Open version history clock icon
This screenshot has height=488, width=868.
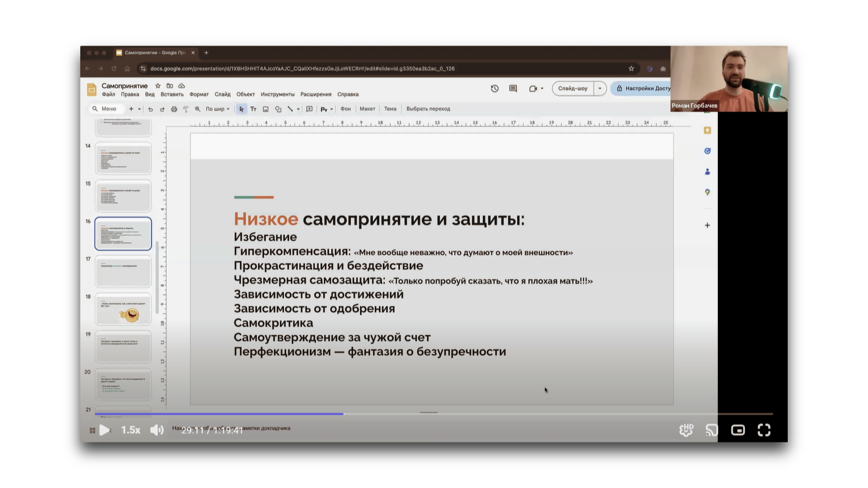[494, 88]
